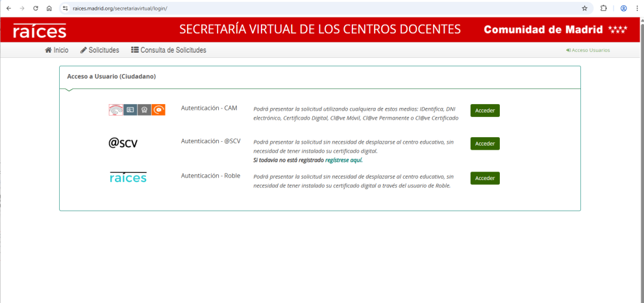The width and height of the screenshot is (644, 303).
Task: Click the teal raíces Roble logo
Action: [128, 178]
